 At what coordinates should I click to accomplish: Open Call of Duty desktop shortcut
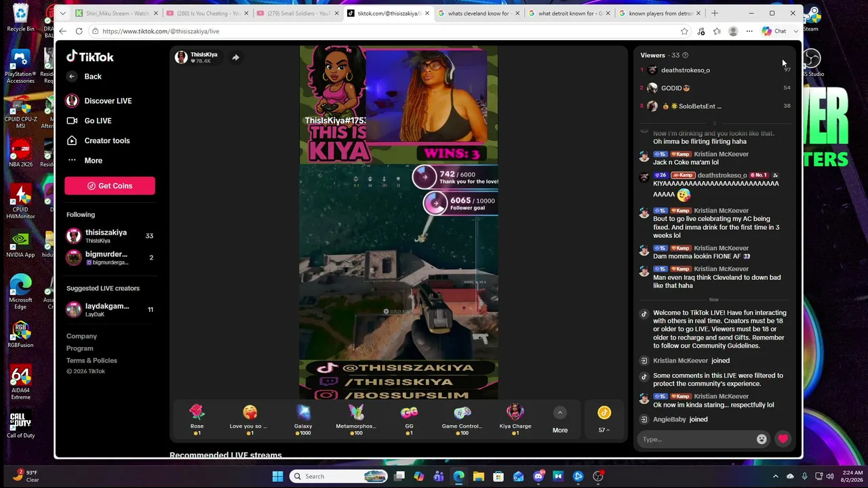(x=20, y=424)
